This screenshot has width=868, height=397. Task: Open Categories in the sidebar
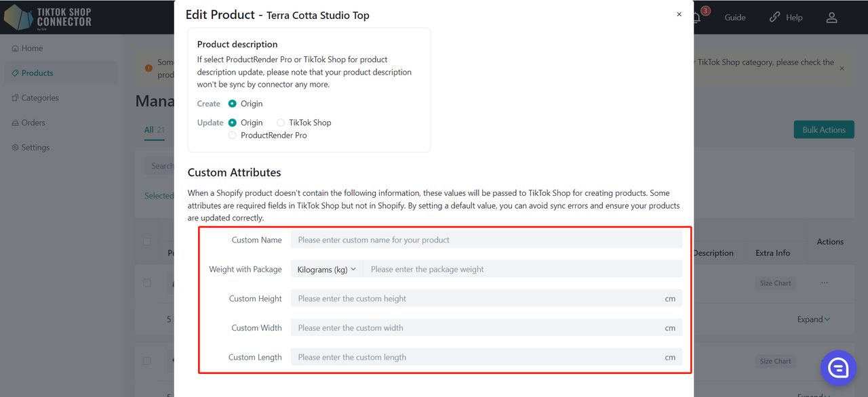click(x=40, y=98)
